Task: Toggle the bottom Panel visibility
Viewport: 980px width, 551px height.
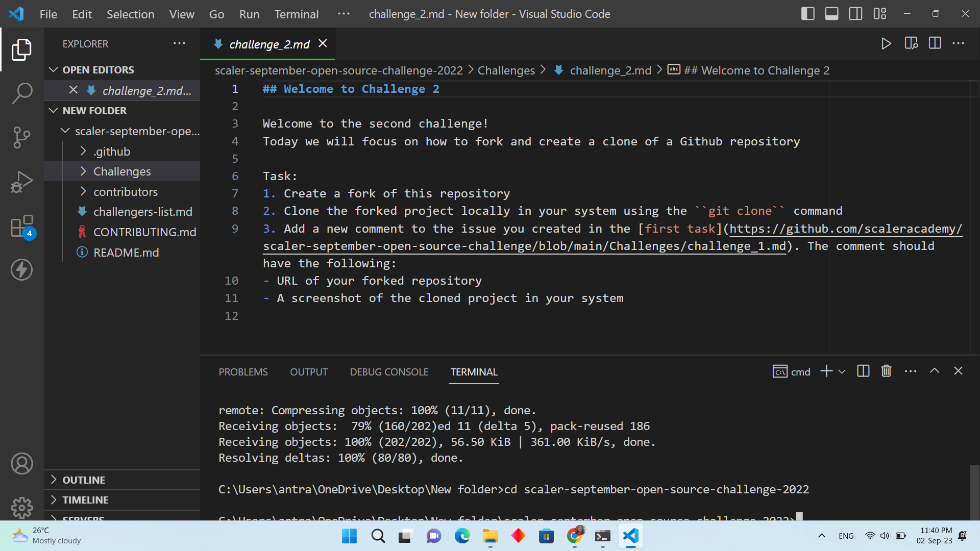Action: (831, 14)
